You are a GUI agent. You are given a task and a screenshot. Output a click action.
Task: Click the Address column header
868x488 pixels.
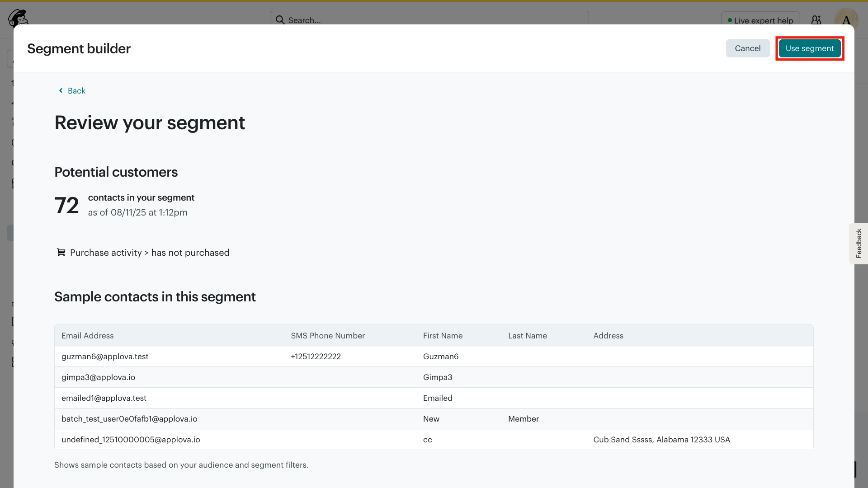click(608, 336)
